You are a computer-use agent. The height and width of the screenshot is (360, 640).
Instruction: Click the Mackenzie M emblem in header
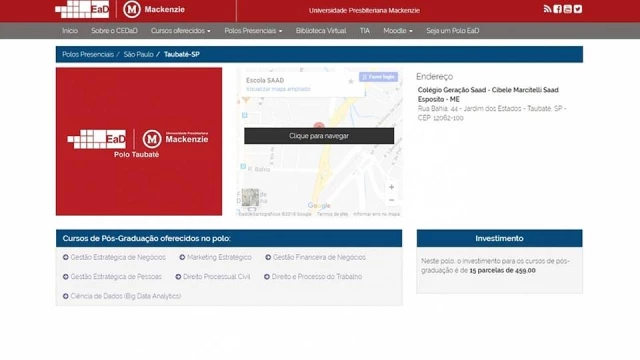pyautogui.click(x=131, y=9)
